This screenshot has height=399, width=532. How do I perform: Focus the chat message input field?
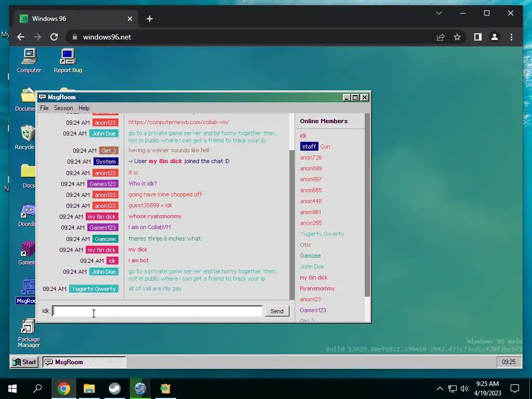click(157, 311)
